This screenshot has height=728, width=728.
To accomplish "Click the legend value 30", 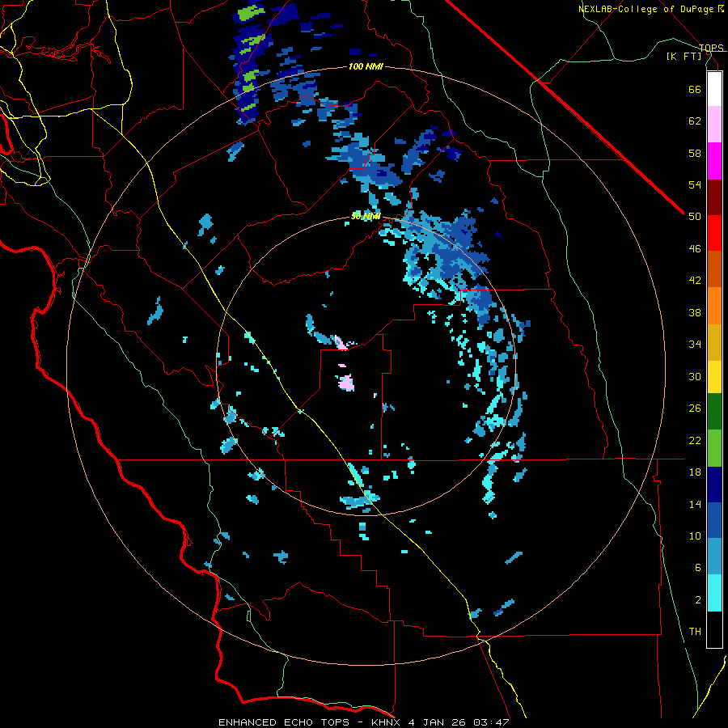I will pyautogui.click(x=695, y=376).
